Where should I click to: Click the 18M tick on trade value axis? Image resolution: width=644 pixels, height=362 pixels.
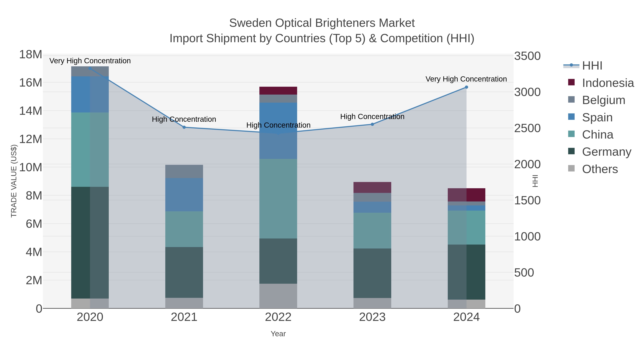pyautogui.click(x=30, y=55)
